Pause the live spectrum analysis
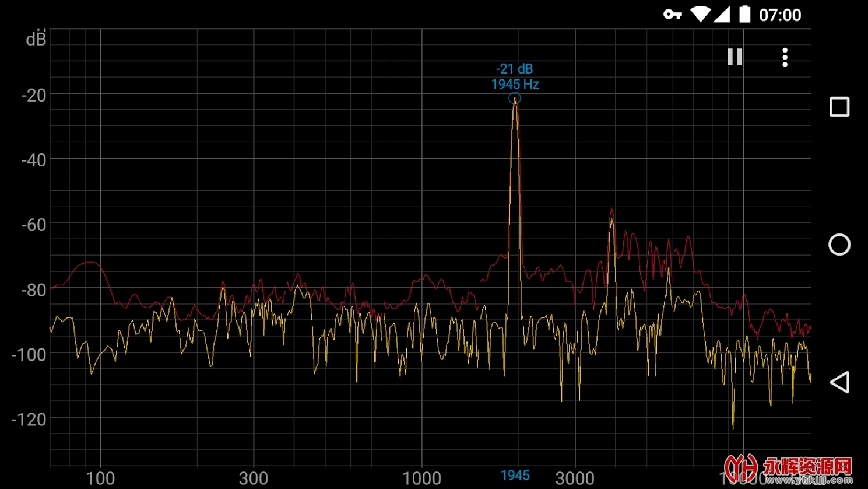The image size is (868, 489). click(735, 57)
